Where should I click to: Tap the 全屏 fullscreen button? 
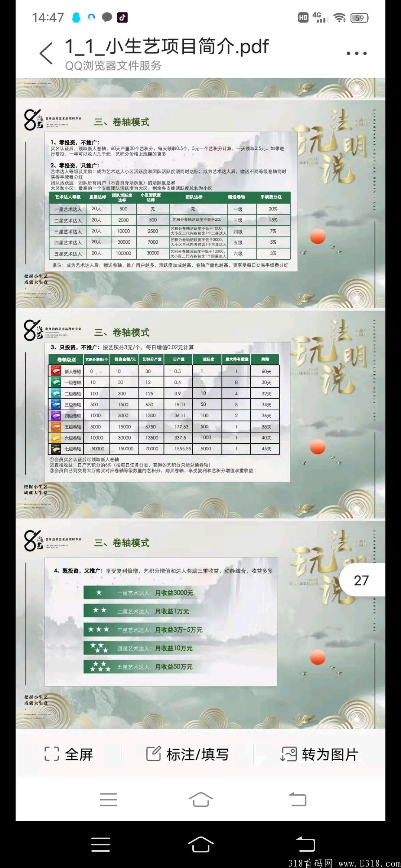point(69,754)
